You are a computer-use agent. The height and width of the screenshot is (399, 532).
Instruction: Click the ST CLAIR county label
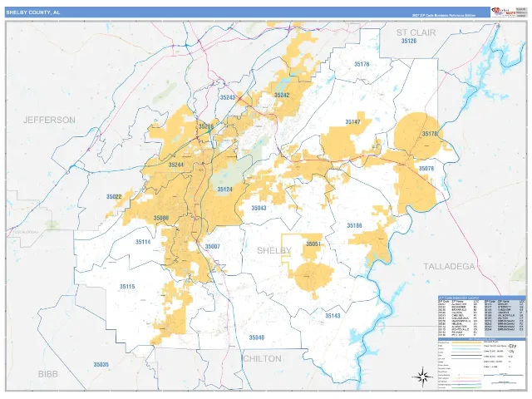point(416,32)
